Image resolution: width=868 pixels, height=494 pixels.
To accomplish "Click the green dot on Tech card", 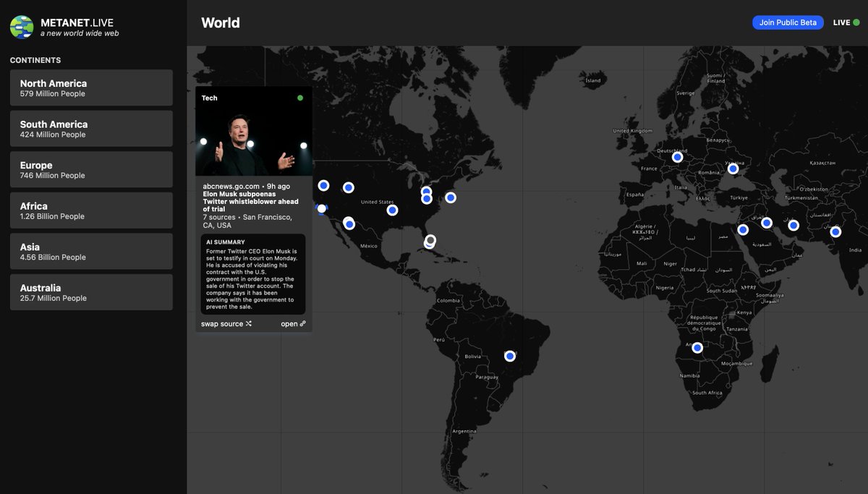I will pos(300,98).
